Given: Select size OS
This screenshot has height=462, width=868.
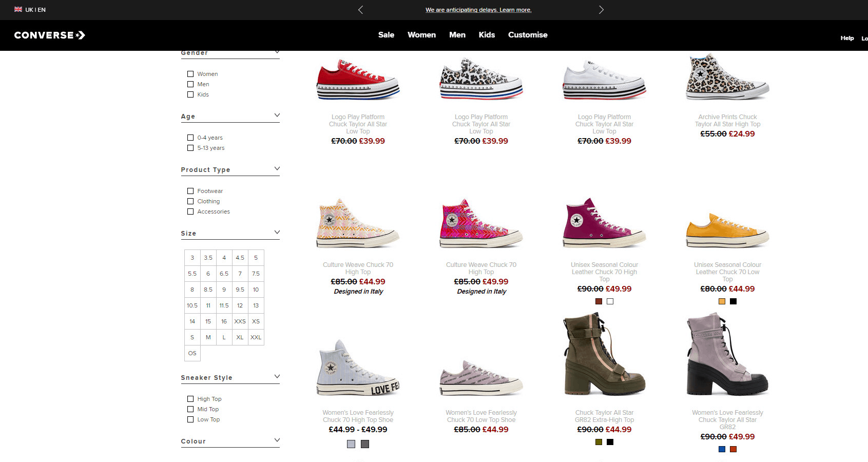Looking at the screenshot, I should (x=192, y=353).
